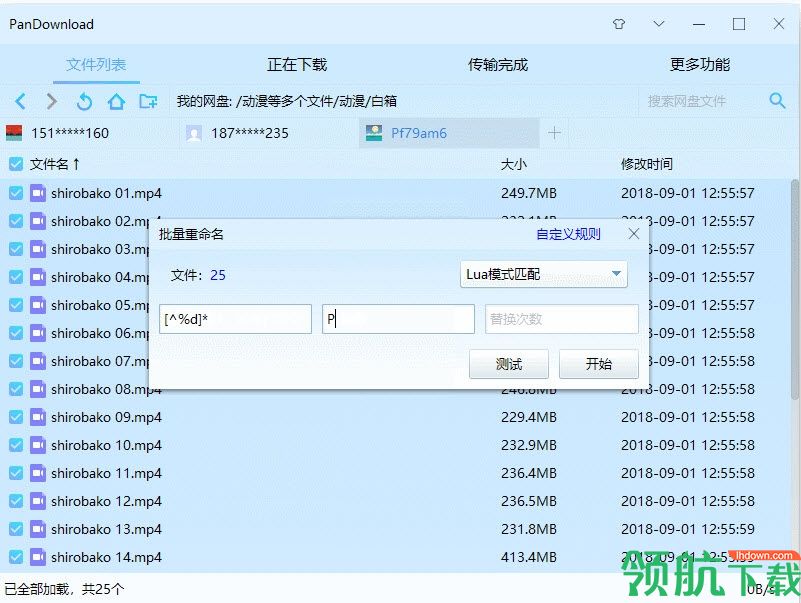801x603 pixels.
Task: Open title bar dropdown menu arrow
Action: click(659, 24)
